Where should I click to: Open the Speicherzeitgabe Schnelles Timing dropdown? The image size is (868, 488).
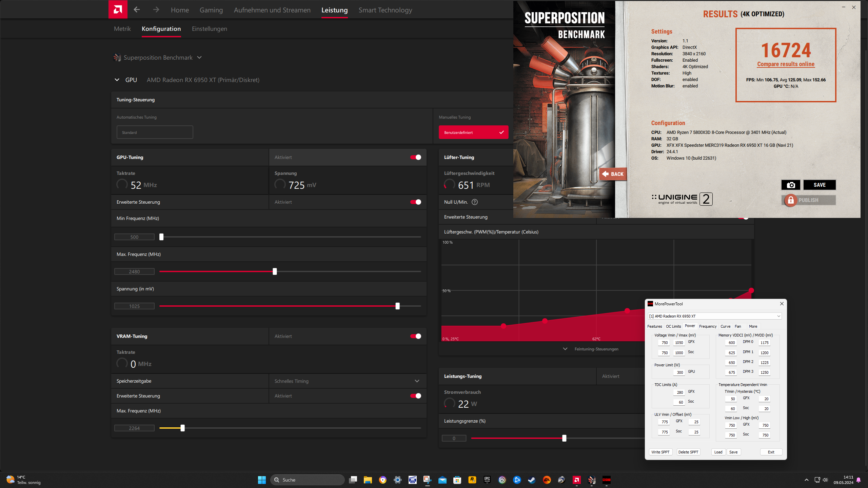click(347, 381)
